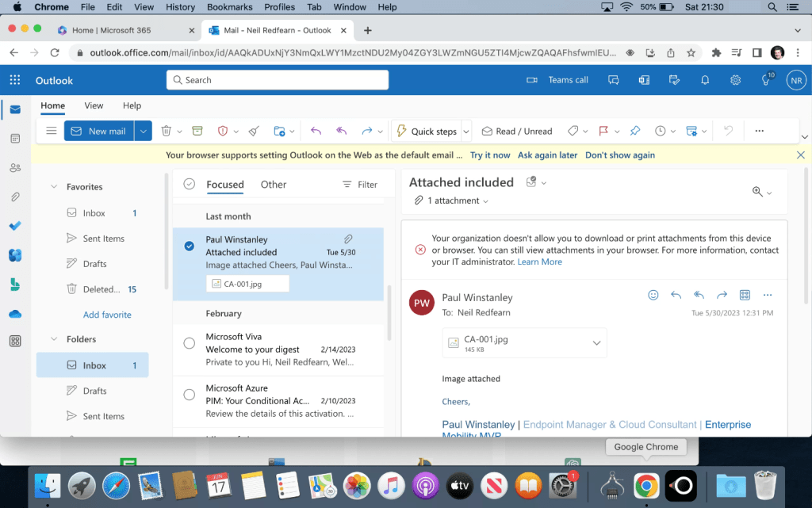Viewport: 812px width, 508px height.
Task: Pin the message using the pin icon
Action: click(x=635, y=131)
